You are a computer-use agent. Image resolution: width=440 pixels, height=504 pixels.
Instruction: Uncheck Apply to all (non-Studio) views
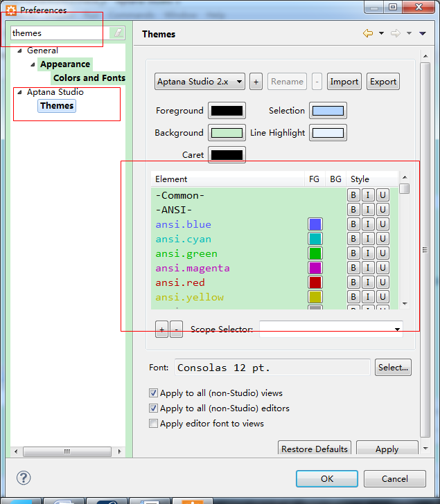(x=154, y=393)
